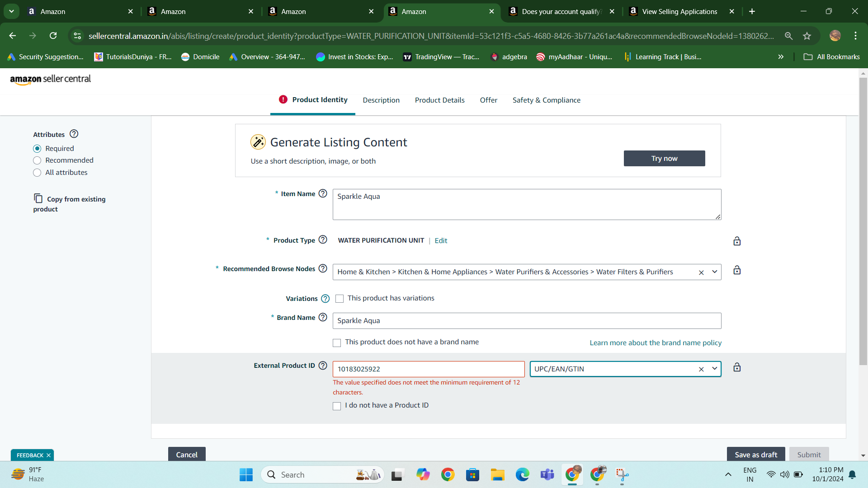
Task: Click the Variations help icon
Action: 325,299
